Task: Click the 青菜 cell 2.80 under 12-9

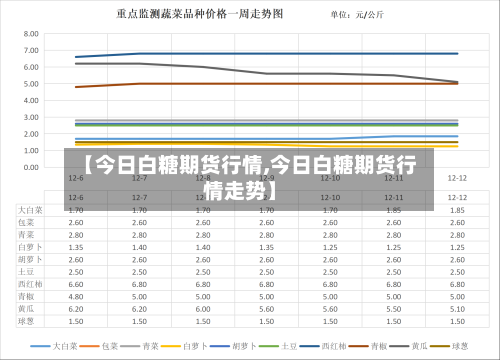Action: click(x=267, y=235)
